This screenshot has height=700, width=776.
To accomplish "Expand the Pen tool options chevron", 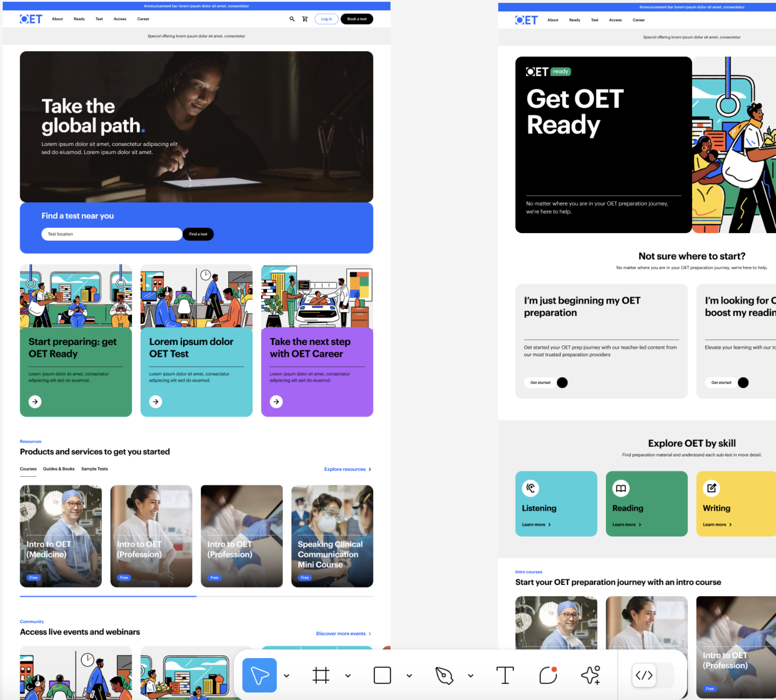I will (x=470, y=675).
